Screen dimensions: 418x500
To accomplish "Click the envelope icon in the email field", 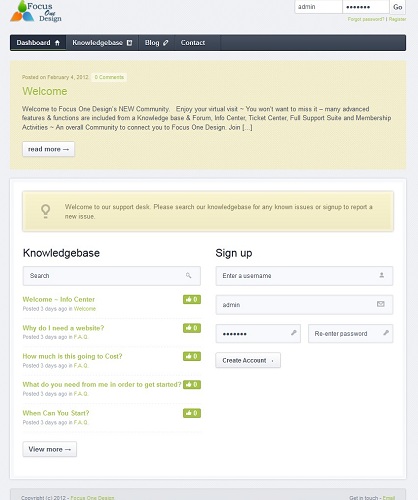I will tap(381, 304).
